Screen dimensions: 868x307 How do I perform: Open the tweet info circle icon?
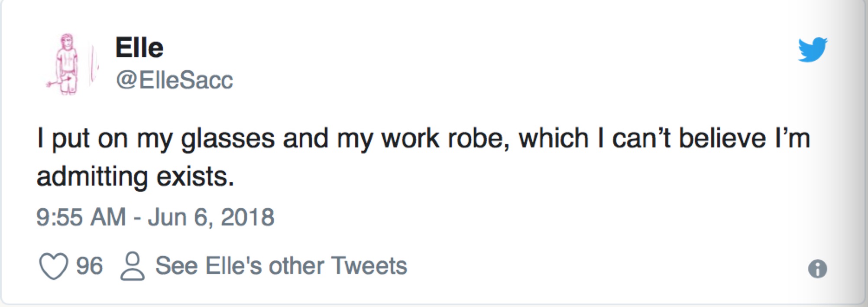[x=817, y=269]
